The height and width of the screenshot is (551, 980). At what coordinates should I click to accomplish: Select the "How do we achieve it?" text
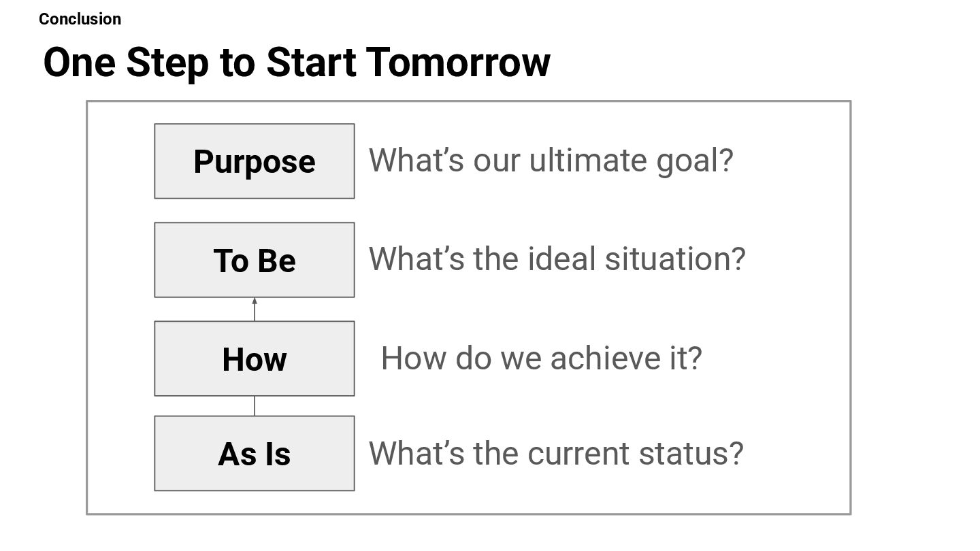541,358
